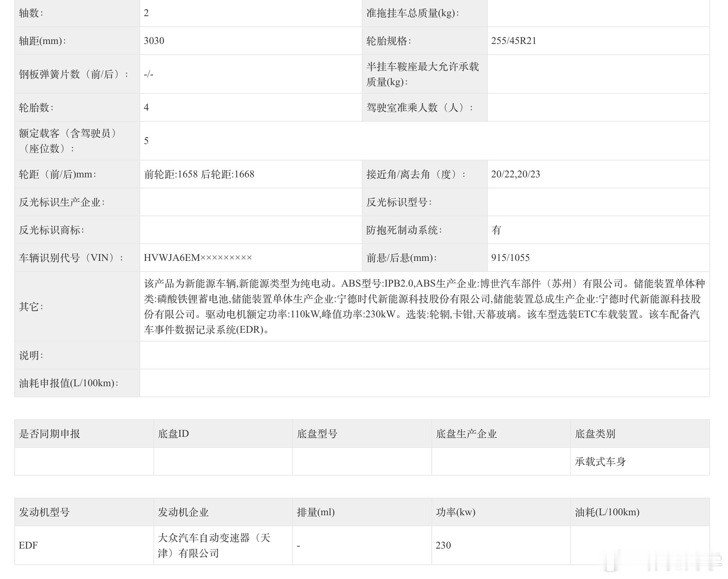The height and width of the screenshot is (579, 728).
Task: Click the 油耗申报值 row label
Action: click(x=68, y=383)
